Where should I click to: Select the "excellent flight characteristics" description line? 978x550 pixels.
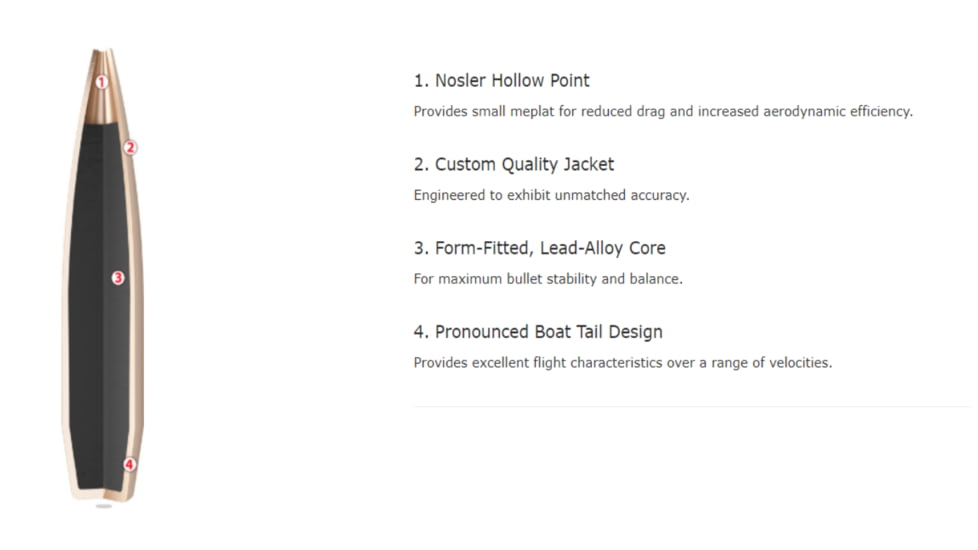(x=622, y=363)
